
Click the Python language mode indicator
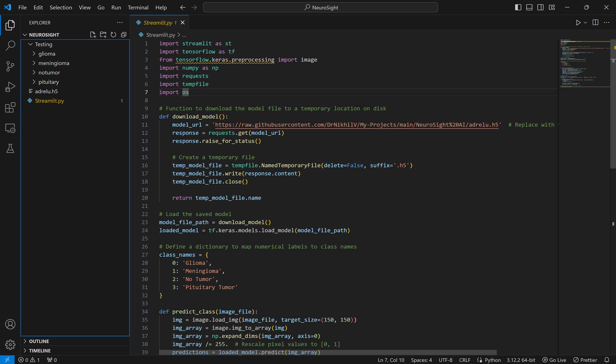492,360
